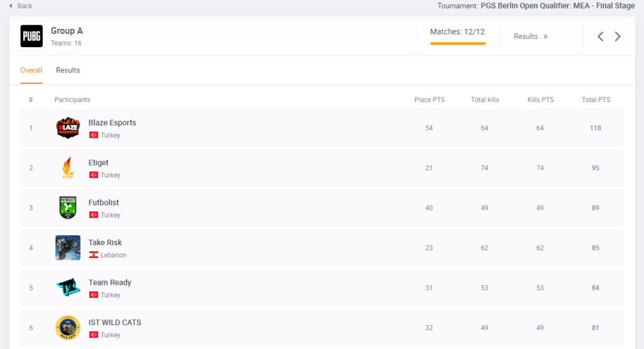Click the Team Ready logo
This screenshot has height=349, width=644.
click(68, 288)
